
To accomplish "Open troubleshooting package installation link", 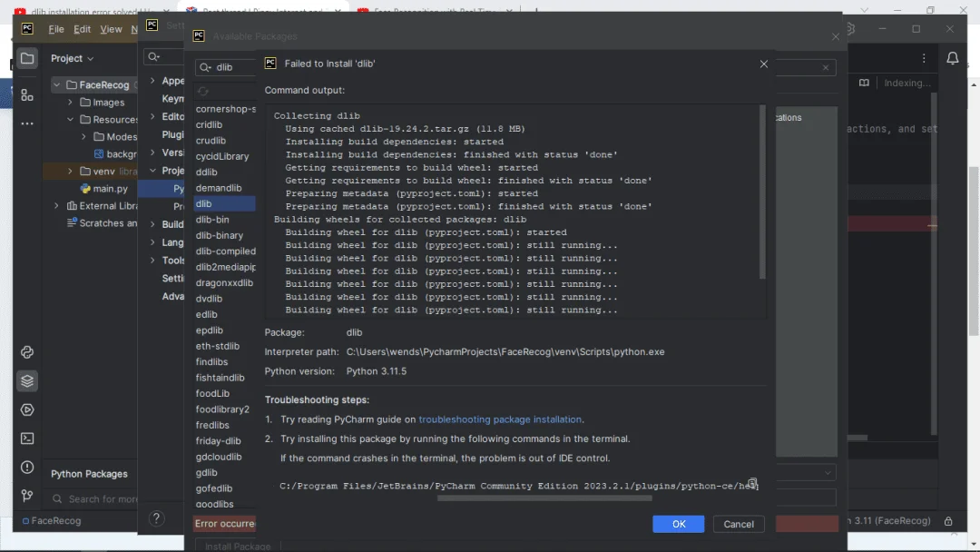I will coord(500,419).
